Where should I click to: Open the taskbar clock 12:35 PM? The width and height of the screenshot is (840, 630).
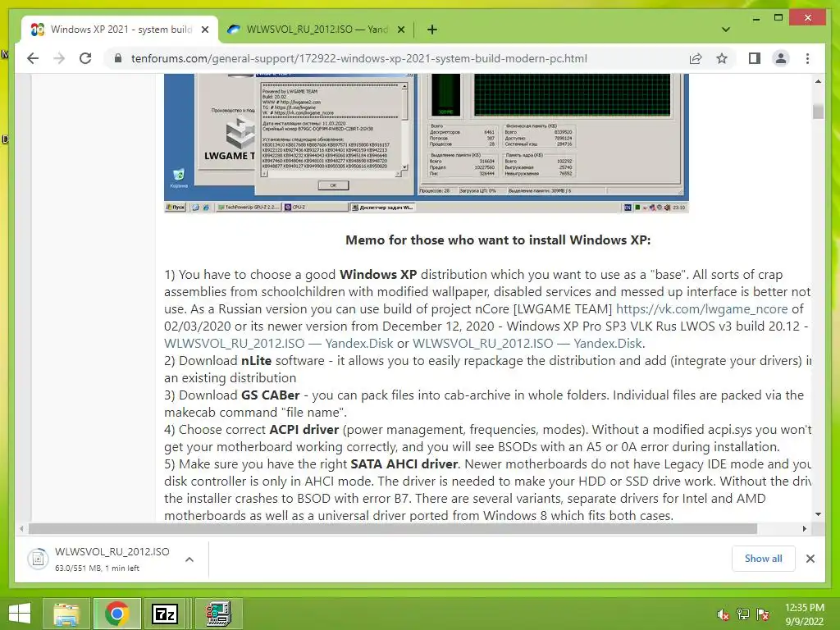804,614
